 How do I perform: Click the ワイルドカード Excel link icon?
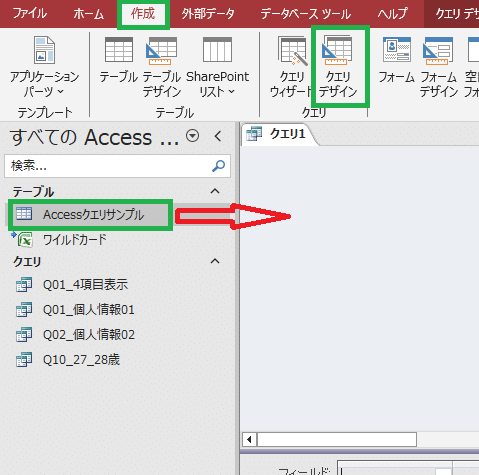(x=23, y=239)
